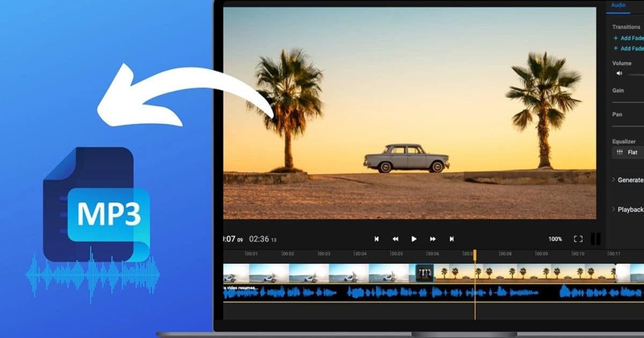The height and width of the screenshot is (338, 644).
Task: Click the second Add Fade link
Action: click(629, 48)
